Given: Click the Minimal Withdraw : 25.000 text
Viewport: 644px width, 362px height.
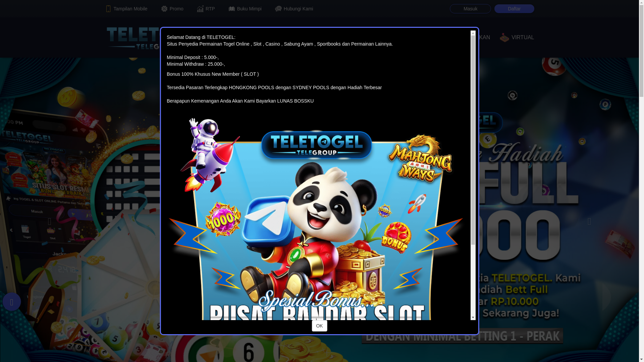Looking at the screenshot, I should [196, 64].
